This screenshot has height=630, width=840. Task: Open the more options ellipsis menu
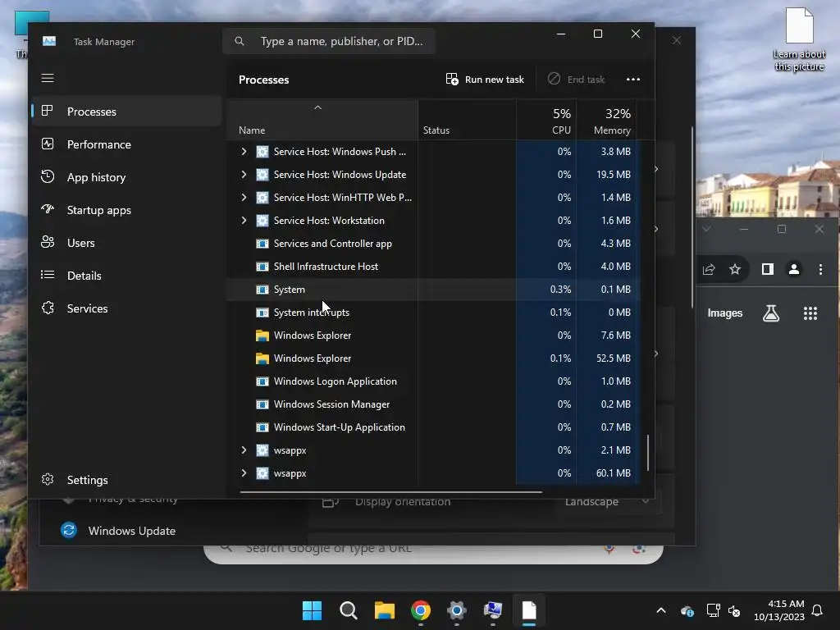(x=633, y=80)
